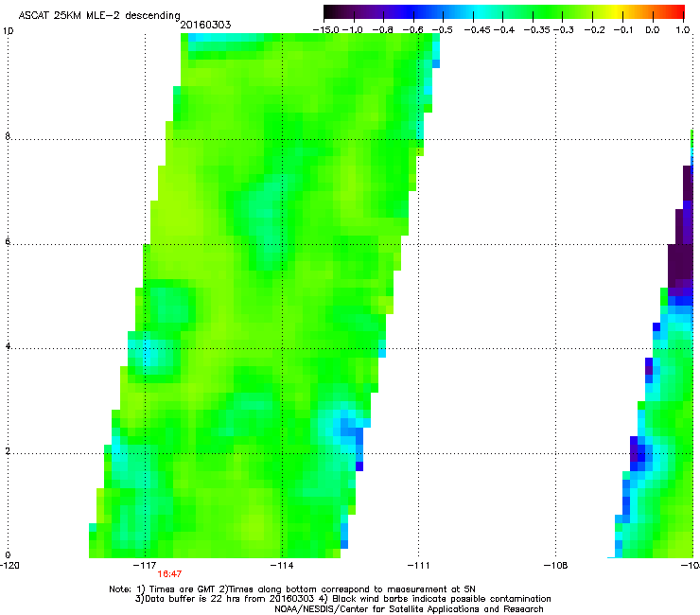Click longitude axis label -108
Viewport: 700px width, 615px height.
click(555, 566)
